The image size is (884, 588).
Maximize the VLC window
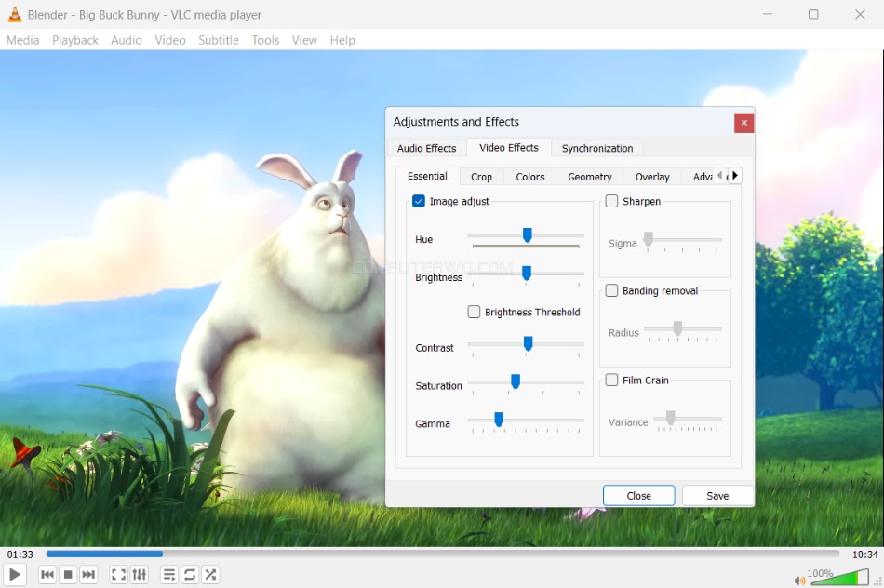(813, 14)
